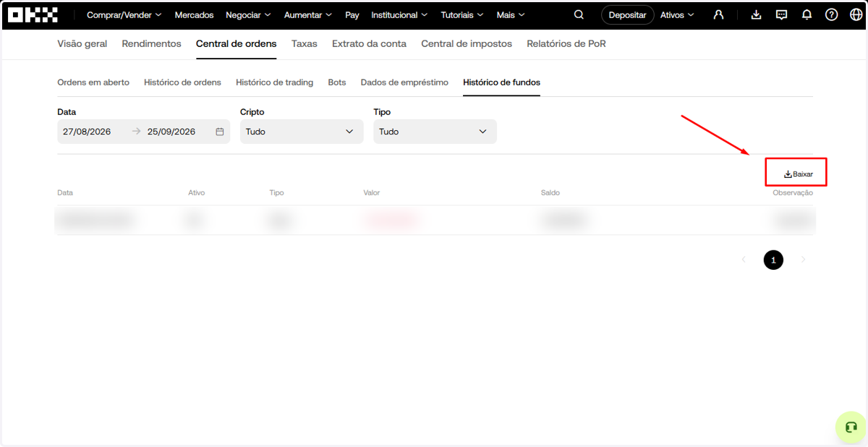868x447 pixels.
Task: Open the Tipo filter dropdown
Action: pyautogui.click(x=435, y=132)
